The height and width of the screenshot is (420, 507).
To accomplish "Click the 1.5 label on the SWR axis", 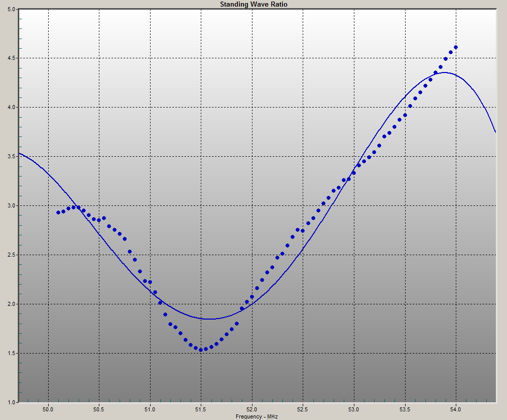I will 11,354.
